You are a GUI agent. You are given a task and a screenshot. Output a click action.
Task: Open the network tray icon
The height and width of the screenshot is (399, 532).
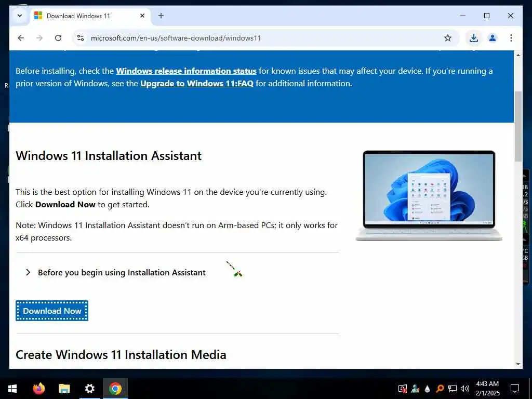(453, 389)
